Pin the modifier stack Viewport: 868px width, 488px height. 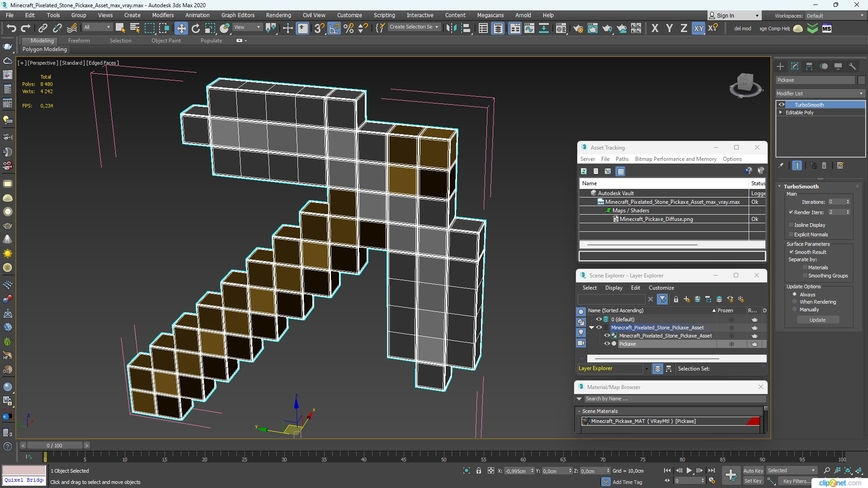[x=781, y=166]
